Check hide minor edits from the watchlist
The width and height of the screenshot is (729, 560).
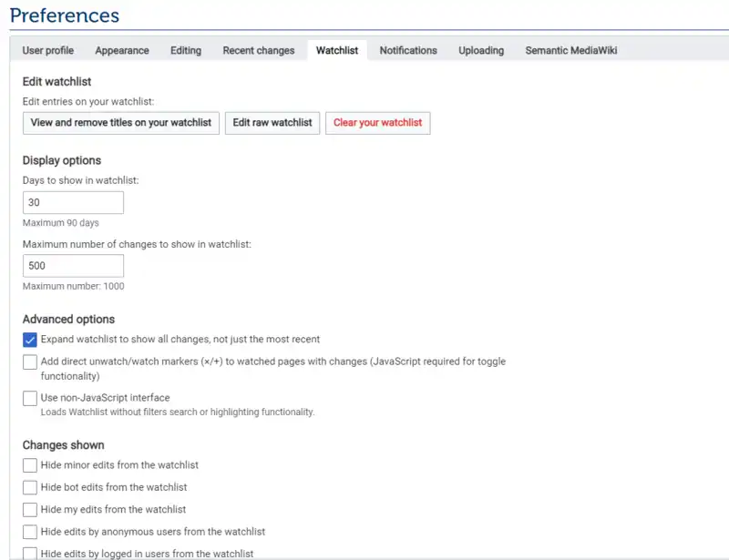[29, 464]
